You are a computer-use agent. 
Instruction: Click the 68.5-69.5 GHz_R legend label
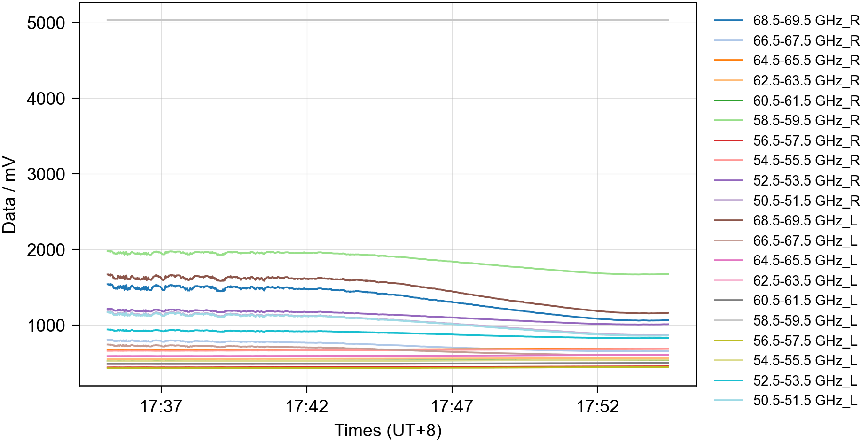click(x=806, y=21)
